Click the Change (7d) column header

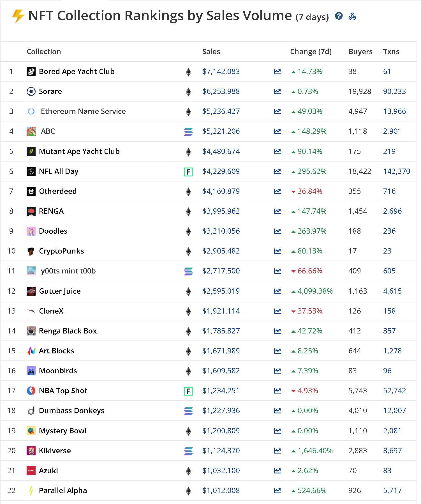pyautogui.click(x=311, y=52)
